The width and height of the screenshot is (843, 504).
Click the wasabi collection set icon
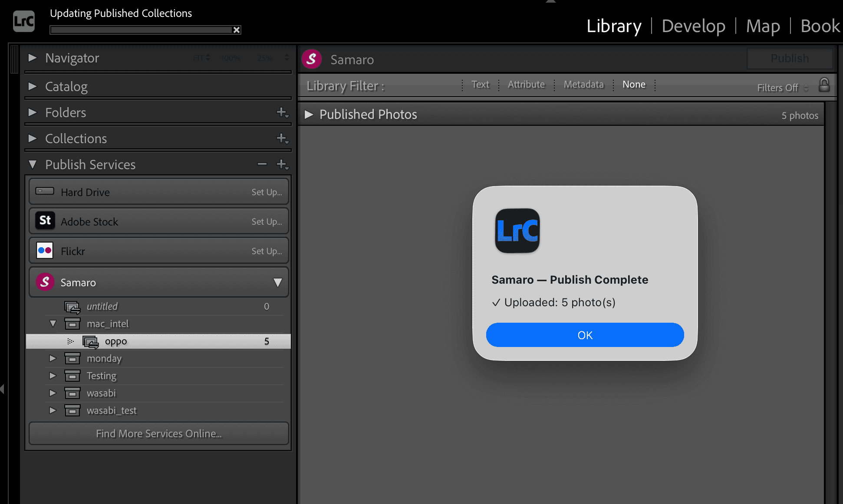click(72, 393)
